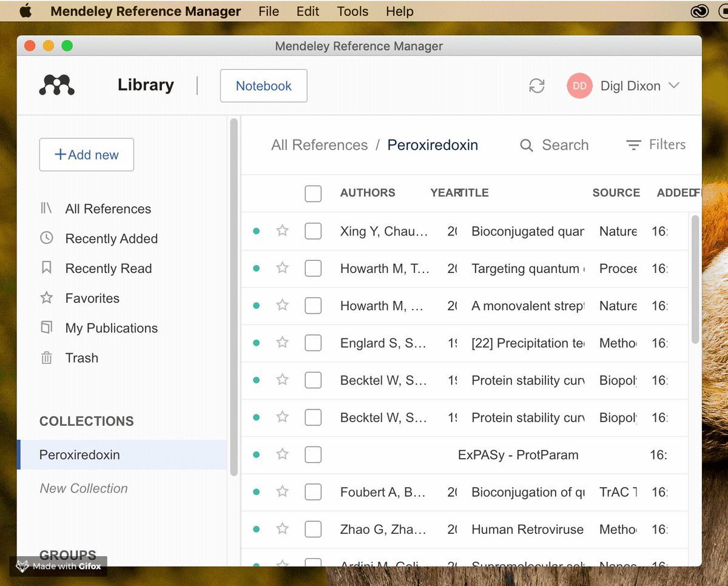This screenshot has height=586, width=728.
Task: Click New Collection in sidebar
Action: (84, 488)
